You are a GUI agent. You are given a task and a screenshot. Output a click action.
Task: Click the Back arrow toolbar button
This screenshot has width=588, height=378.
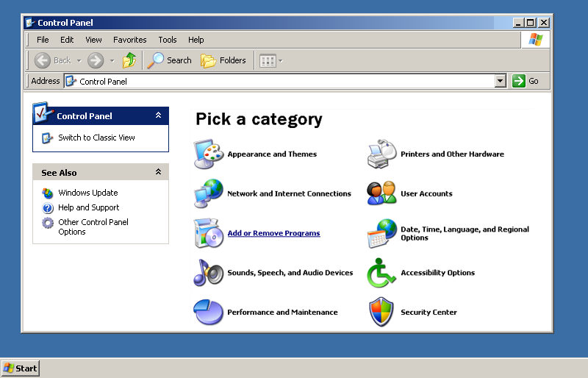pyautogui.click(x=43, y=60)
